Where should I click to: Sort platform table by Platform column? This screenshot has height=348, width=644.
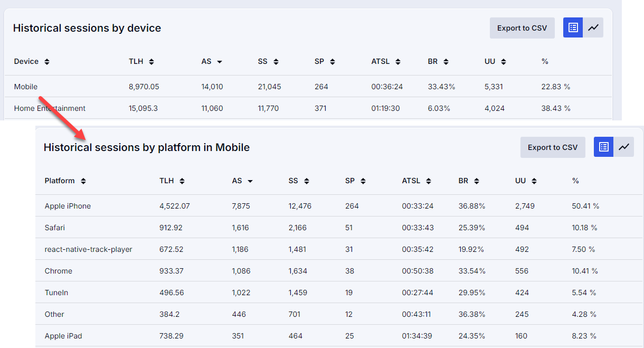pos(83,181)
